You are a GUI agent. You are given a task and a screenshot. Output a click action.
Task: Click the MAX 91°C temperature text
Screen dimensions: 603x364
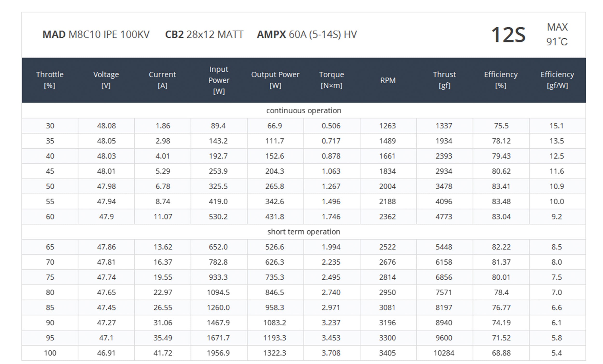pyautogui.click(x=557, y=34)
